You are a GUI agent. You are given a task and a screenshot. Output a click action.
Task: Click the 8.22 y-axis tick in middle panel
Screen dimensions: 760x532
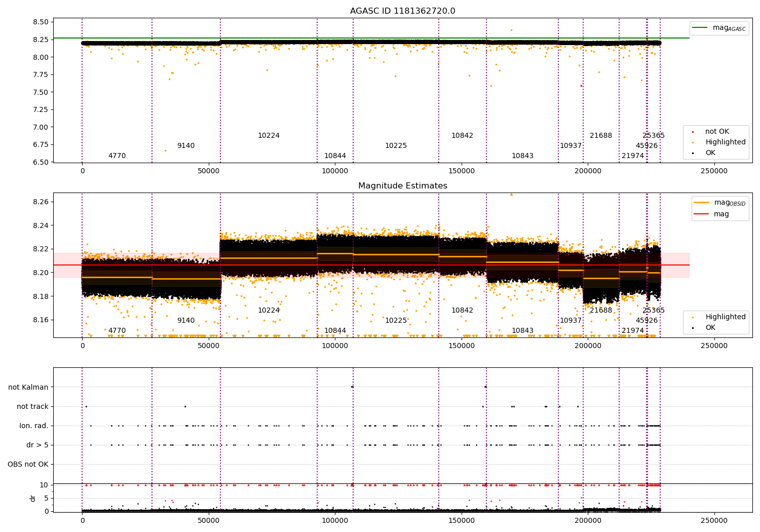(41, 249)
